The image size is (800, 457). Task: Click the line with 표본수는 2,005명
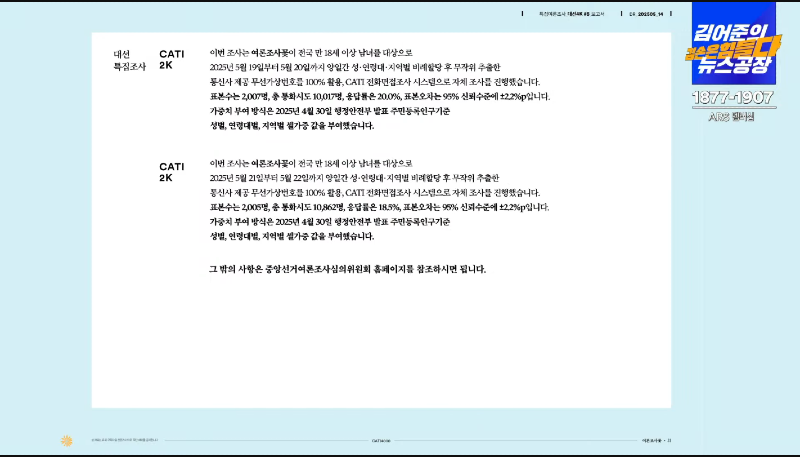point(379,207)
